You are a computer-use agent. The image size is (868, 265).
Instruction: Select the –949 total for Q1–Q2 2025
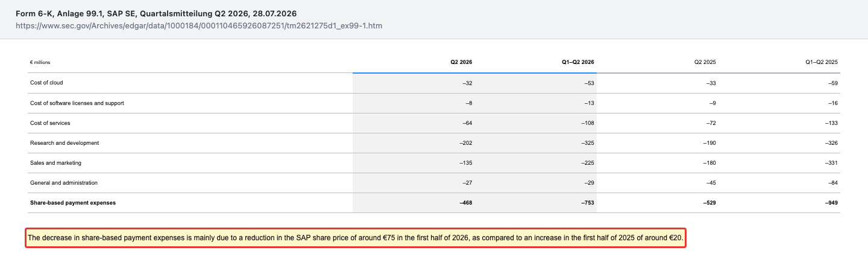[831, 203]
